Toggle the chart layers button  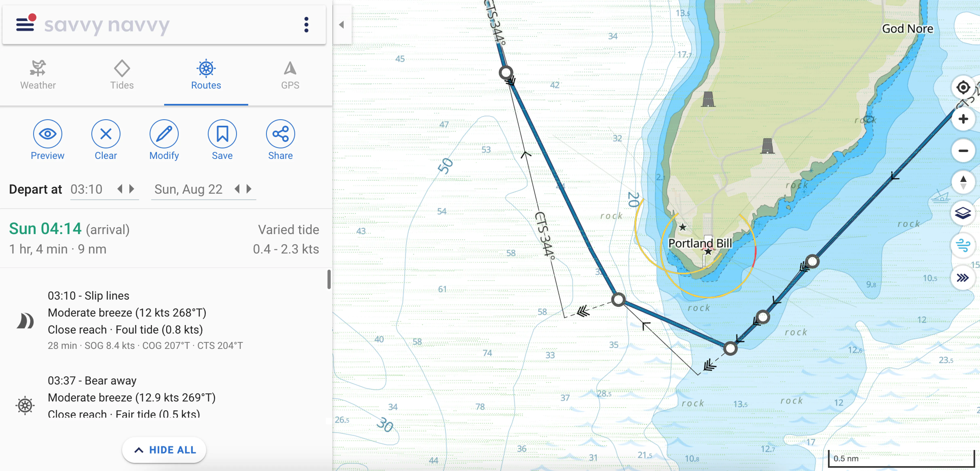point(963,213)
